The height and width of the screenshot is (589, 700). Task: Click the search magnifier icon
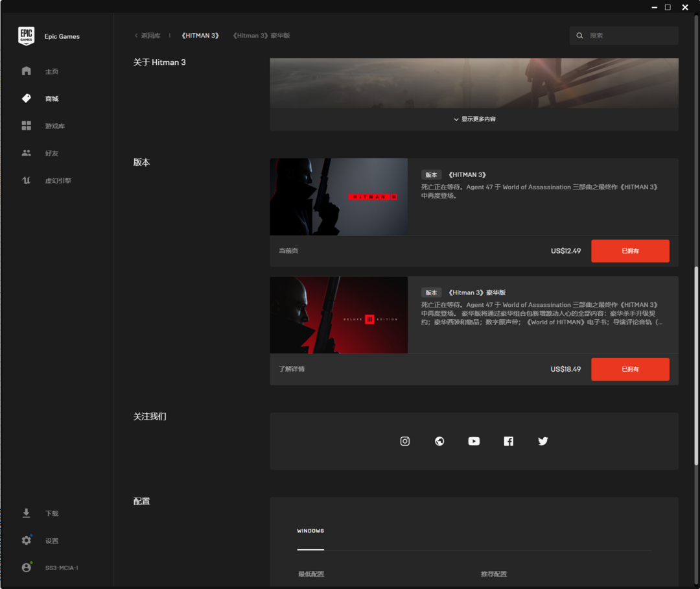(x=579, y=35)
